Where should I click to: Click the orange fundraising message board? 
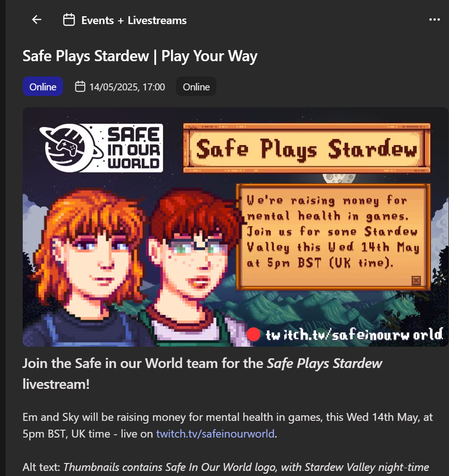333,237
